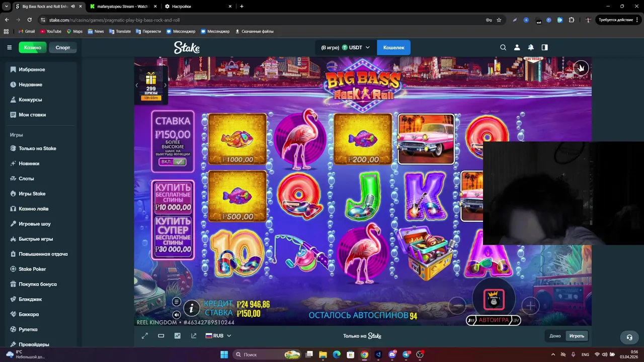Click the Автоигра autoplay button
This screenshot has width=644, height=362.
click(494, 320)
